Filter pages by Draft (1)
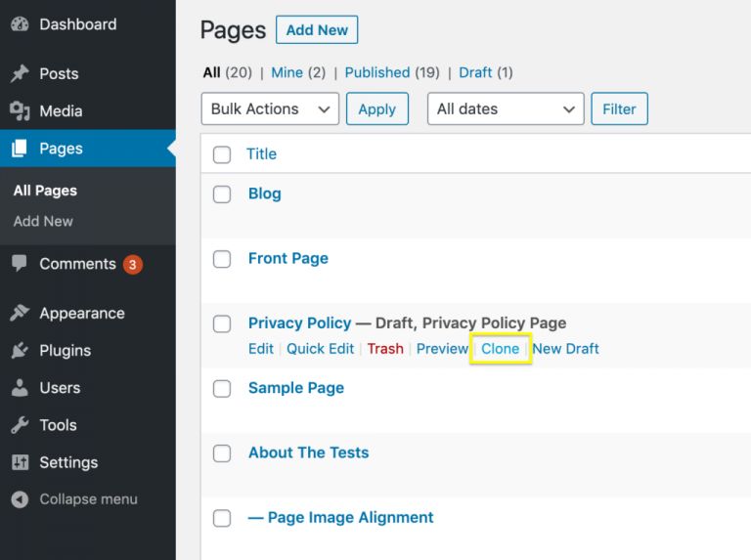Image resolution: width=751 pixels, height=560 pixels. coord(486,72)
